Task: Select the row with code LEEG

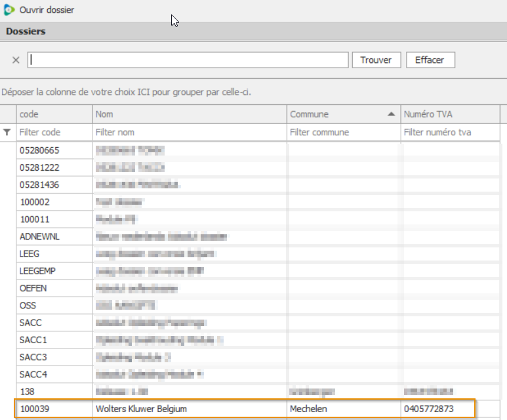Action: click(x=258, y=254)
